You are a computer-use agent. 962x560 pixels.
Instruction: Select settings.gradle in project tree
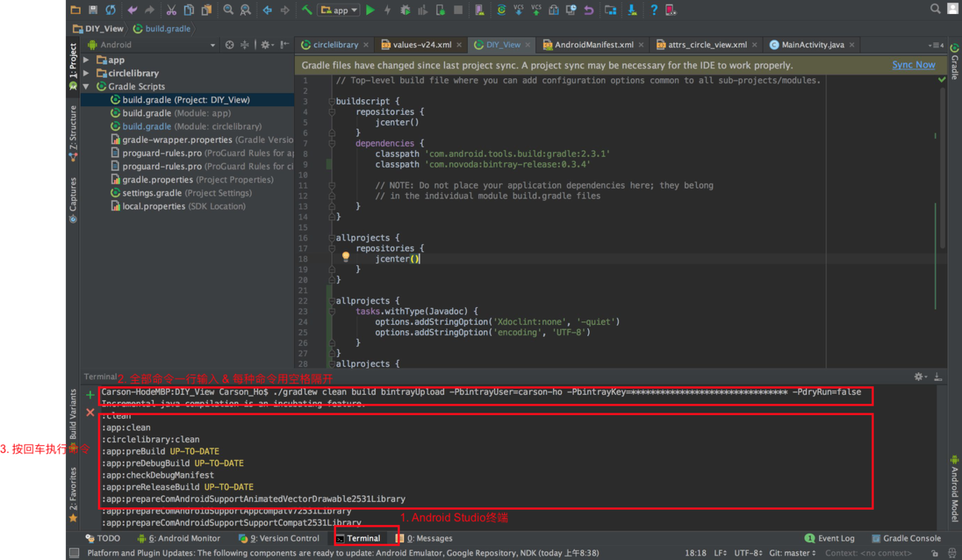[x=181, y=193]
